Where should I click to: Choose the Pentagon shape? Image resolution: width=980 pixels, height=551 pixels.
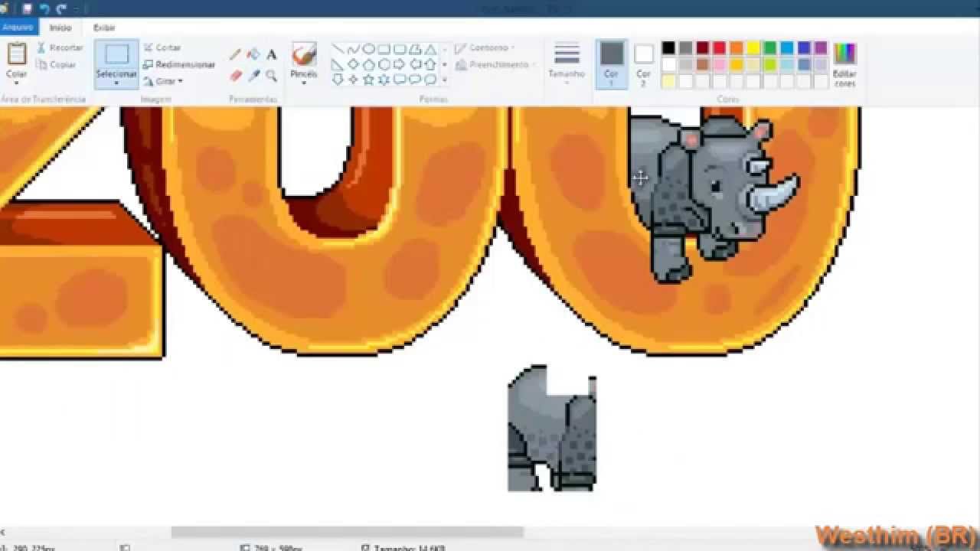point(368,64)
